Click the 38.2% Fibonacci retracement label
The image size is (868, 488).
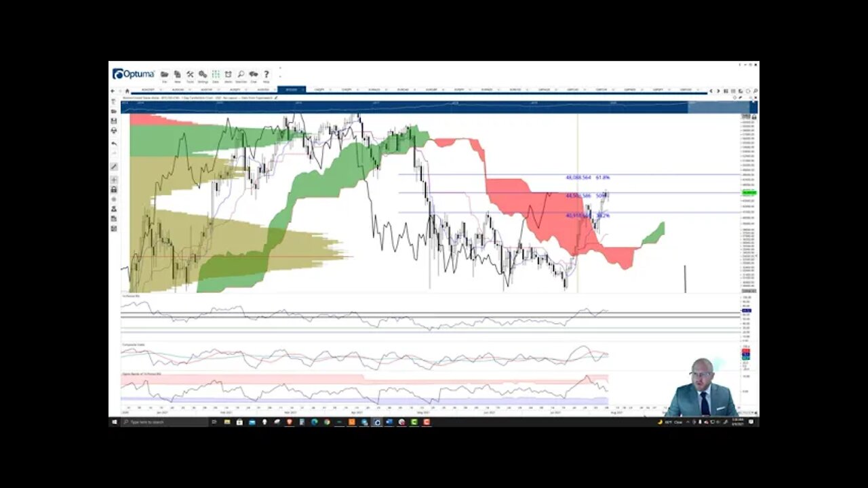pyautogui.click(x=602, y=216)
